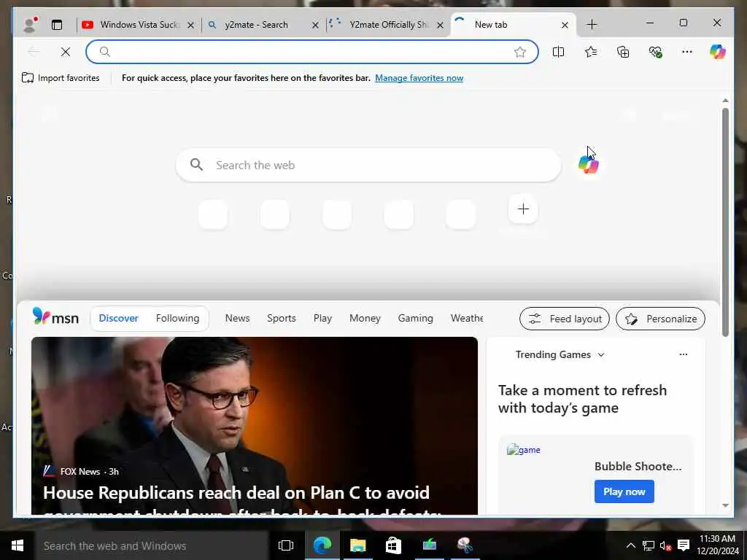Screen dimensions: 747x560
Task: Open the Sports category
Action: click(282, 318)
